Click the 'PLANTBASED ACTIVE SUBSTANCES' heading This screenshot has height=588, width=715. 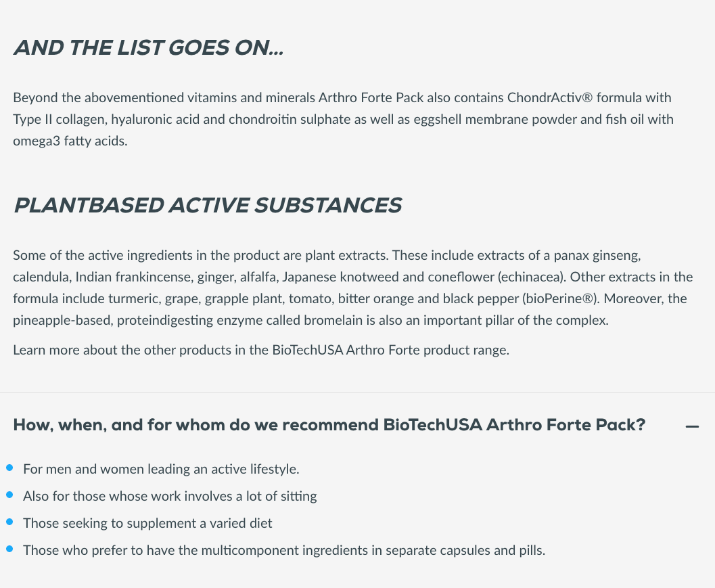(x=208, y=205)
